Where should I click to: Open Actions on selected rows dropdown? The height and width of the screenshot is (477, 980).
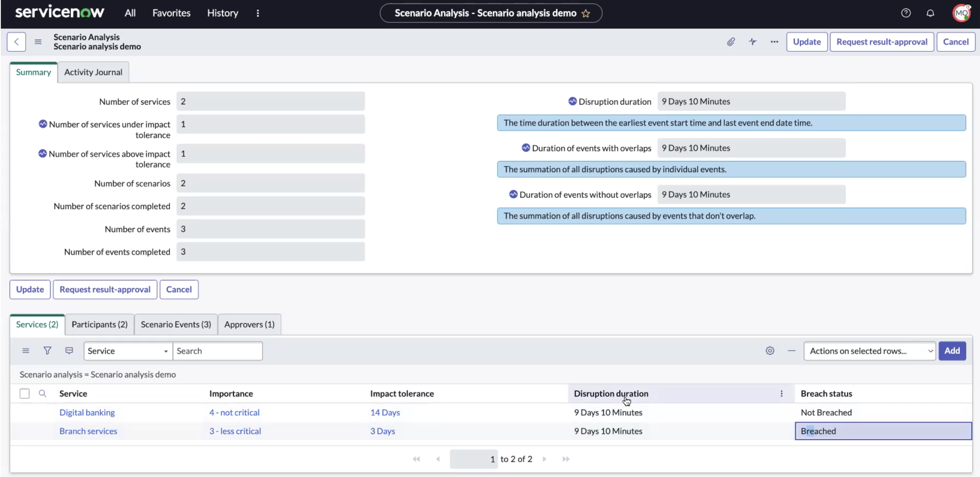click(x=870, y=351)
